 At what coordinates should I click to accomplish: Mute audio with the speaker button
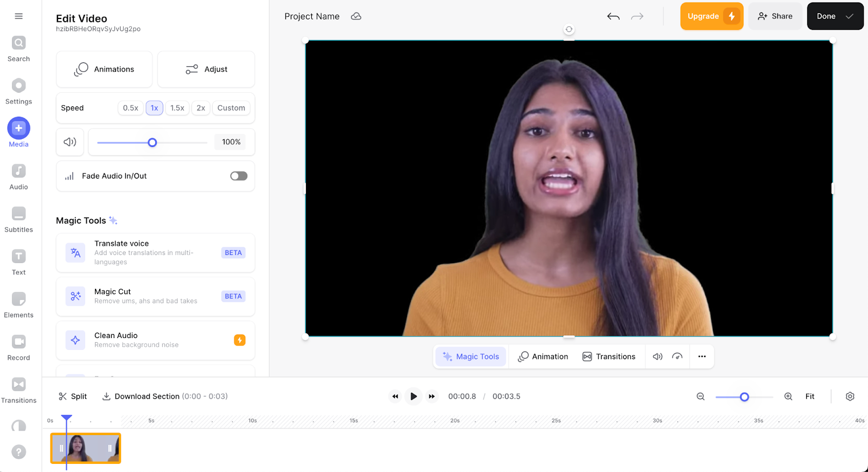pyautogui.click(x=70, y=142)
